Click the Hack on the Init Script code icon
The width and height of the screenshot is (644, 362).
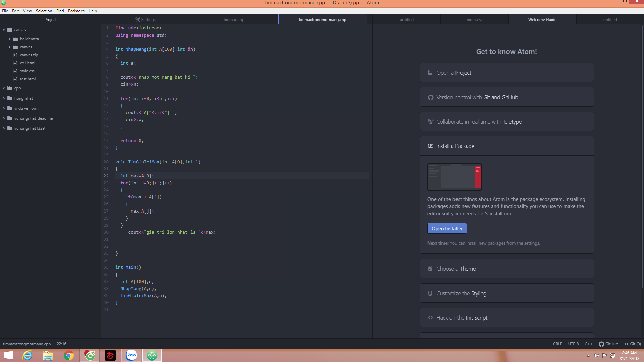[x=430, y=318]
